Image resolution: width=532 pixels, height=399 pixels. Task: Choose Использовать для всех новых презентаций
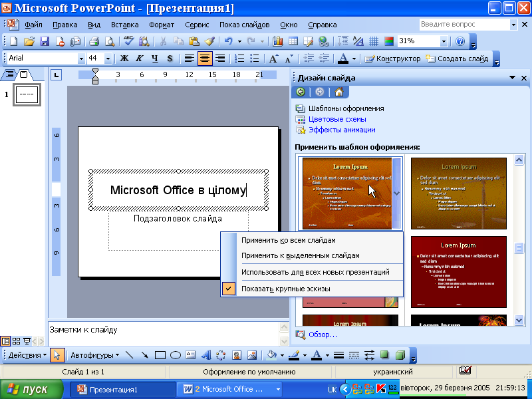312,272
